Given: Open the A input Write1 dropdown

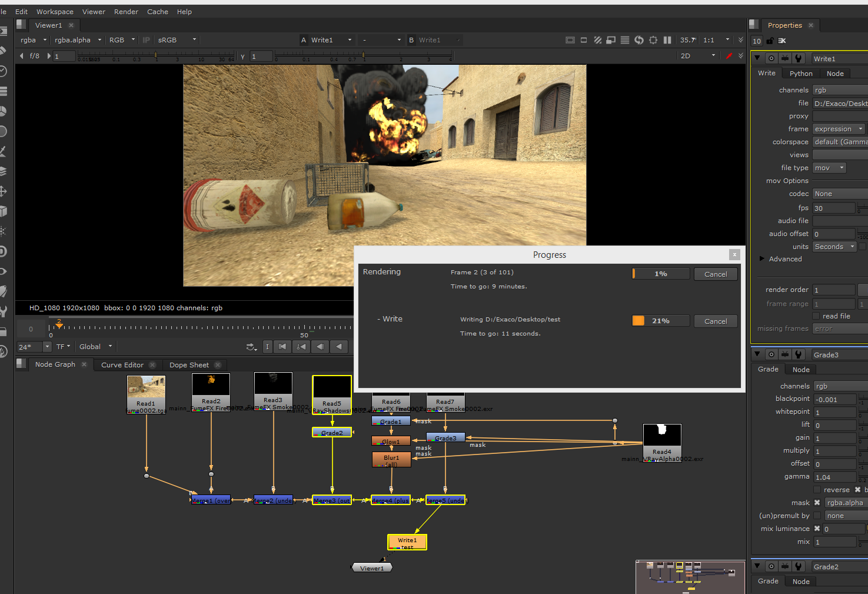Looking at the screenshot, I should (331, 40).
